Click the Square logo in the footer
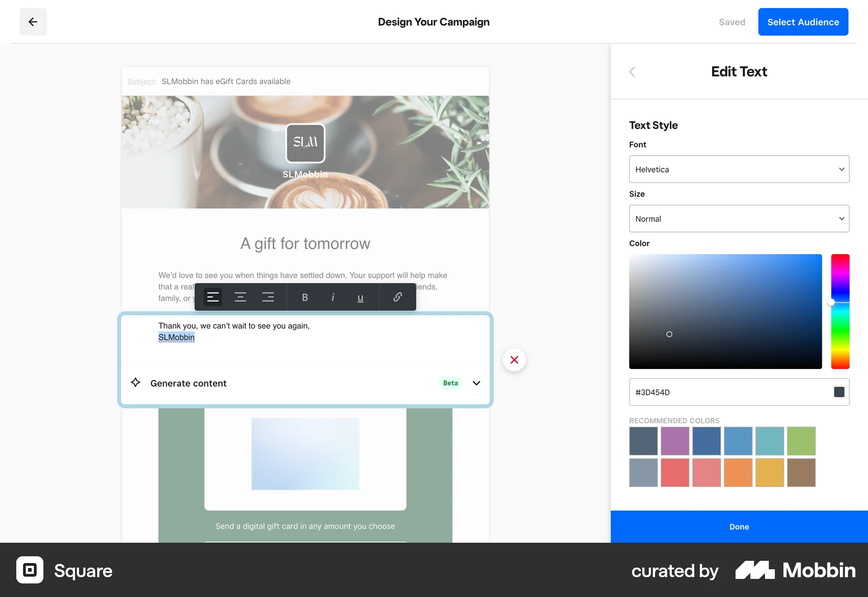This screenshot has width=868, height=597. (29, 570)
